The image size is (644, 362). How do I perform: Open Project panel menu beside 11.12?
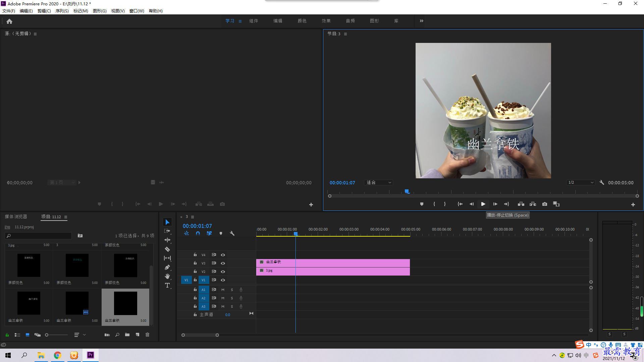pos(66,217)
